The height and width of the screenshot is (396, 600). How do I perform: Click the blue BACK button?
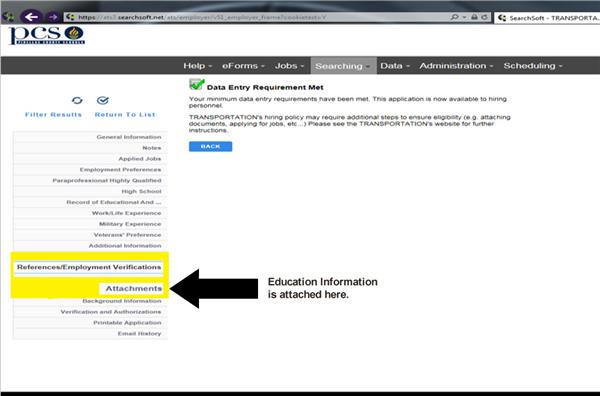(210, 147)
